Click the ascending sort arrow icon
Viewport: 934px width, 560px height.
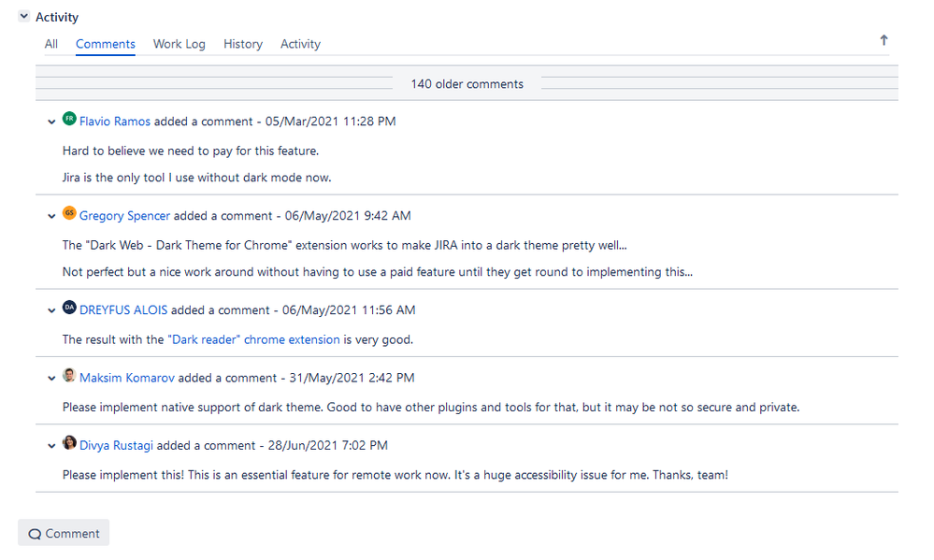(x=883, y=40)
